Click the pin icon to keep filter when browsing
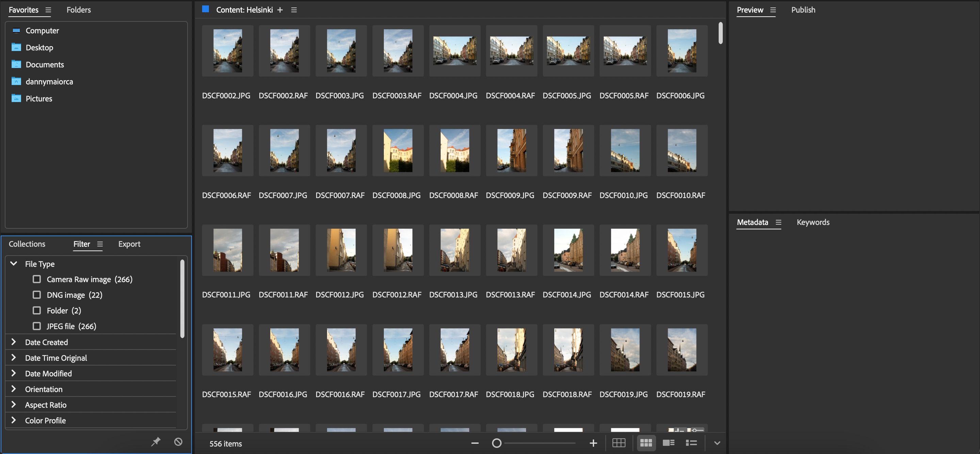 [156, 442]
